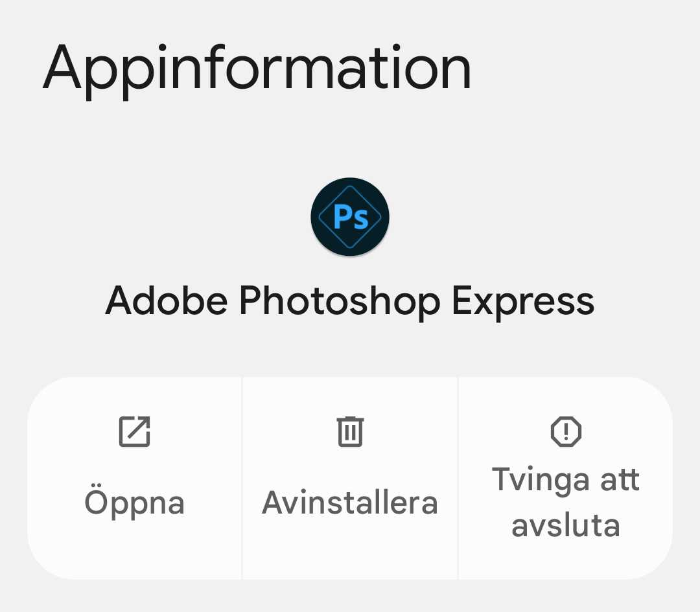
Task: Click the Tvinga att avsluta label
Action: click(566, 502)
